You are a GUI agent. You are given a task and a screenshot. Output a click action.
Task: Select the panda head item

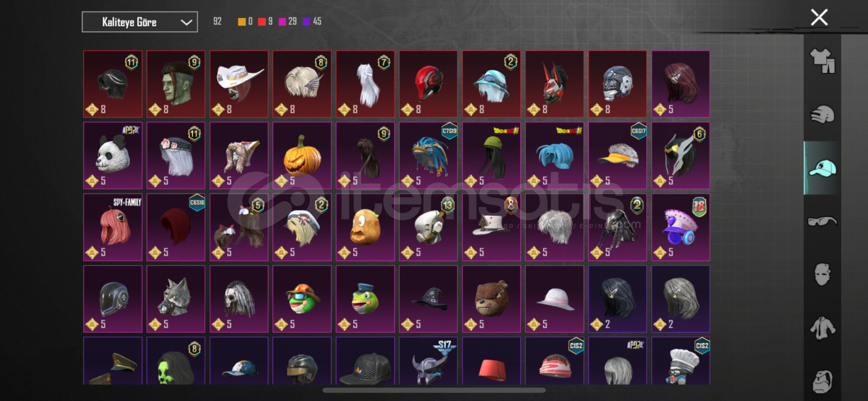pos(113,156)
